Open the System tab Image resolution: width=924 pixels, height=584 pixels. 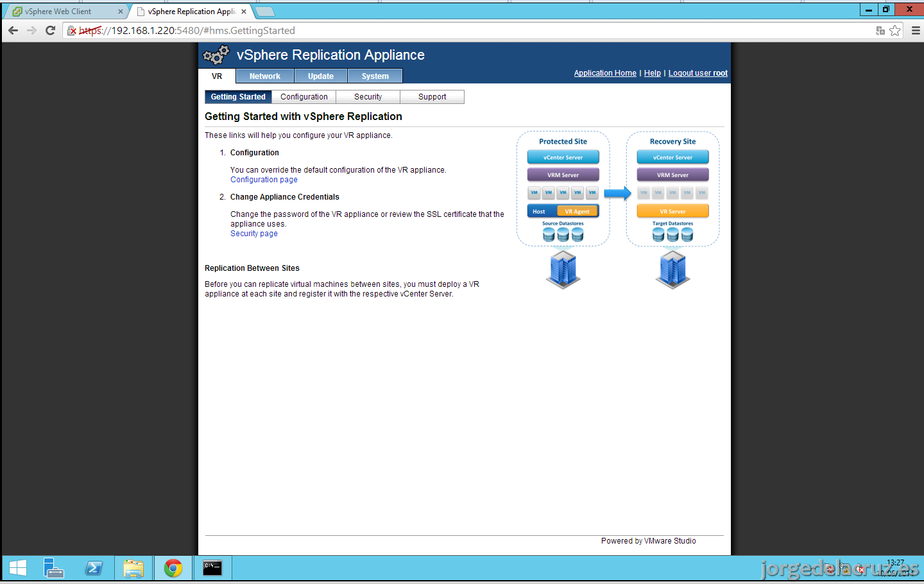coord(375,76)
